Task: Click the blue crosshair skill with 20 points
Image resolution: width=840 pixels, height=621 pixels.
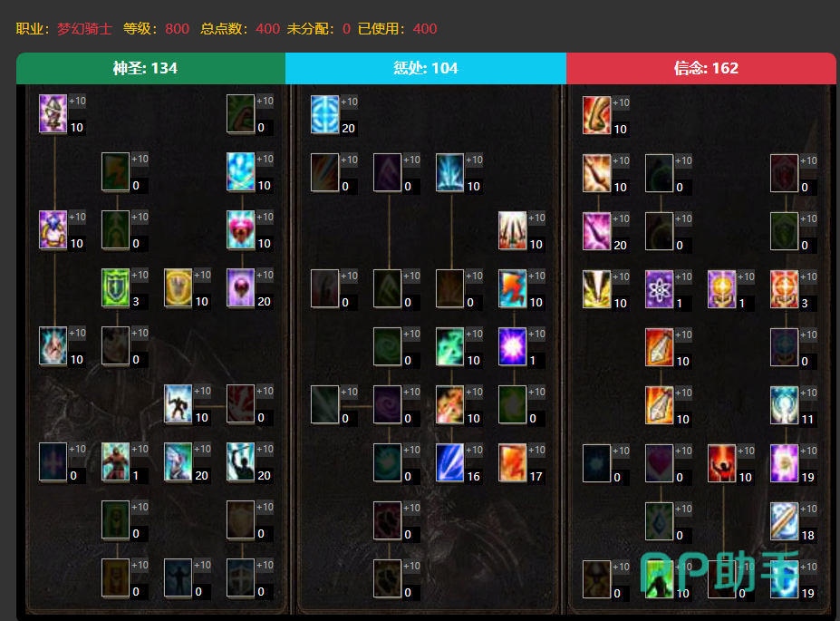Action: 324,114
